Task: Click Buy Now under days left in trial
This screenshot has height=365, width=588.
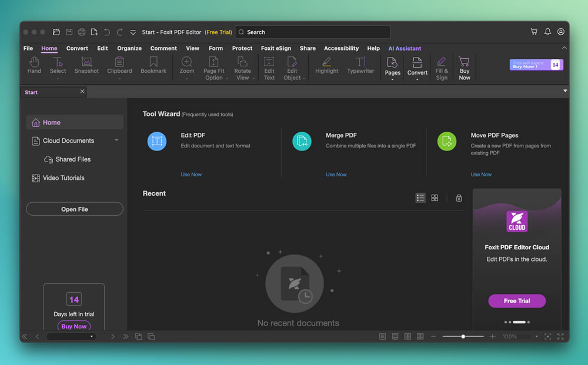Action: pyautogui.click(x=74, y=326)
